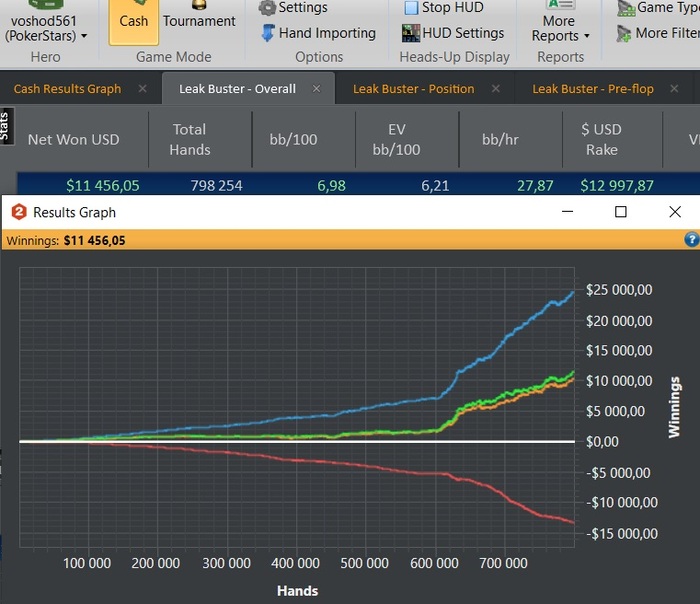Minimize the Results Graph window
This screenshot has height=604, width=700.
tap(567, 212)
